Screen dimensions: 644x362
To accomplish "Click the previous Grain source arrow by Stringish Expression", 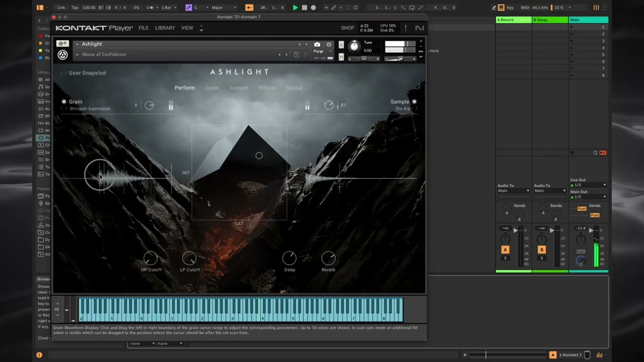I will click(x=62, y=109).
